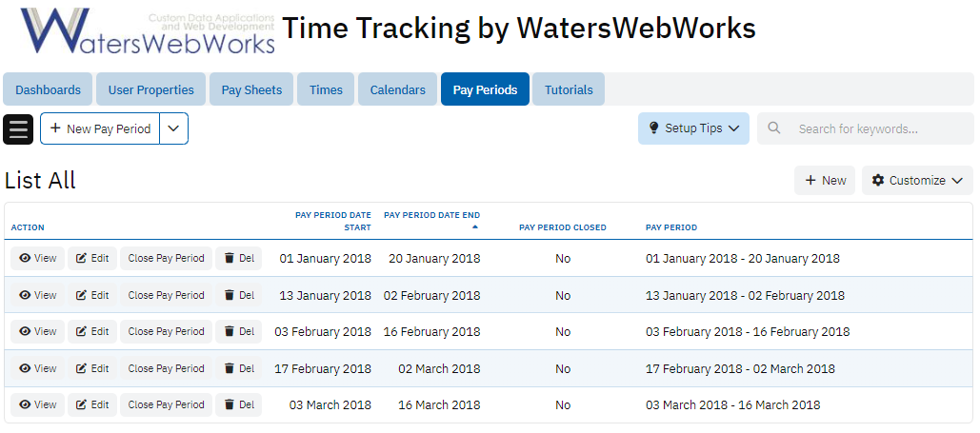Edit the 13 January 2018 pay period
980x433 pixels.
pos(92,295)
